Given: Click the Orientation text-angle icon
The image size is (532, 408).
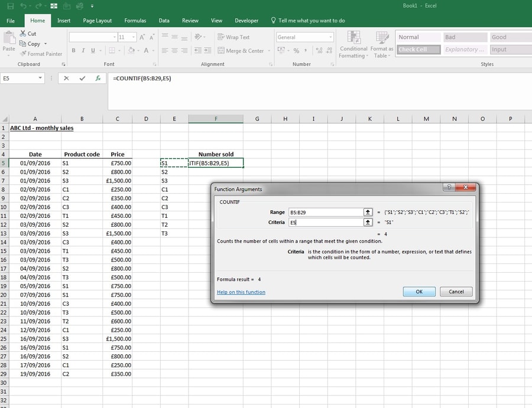Looking at the screenshot, I should tap(198, 37).
